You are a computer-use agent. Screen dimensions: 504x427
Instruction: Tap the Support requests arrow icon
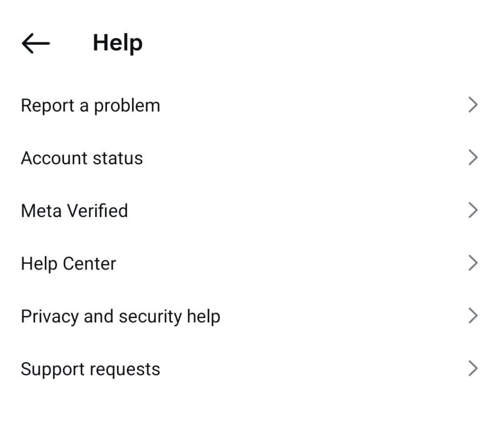click(x=473, y=368)
